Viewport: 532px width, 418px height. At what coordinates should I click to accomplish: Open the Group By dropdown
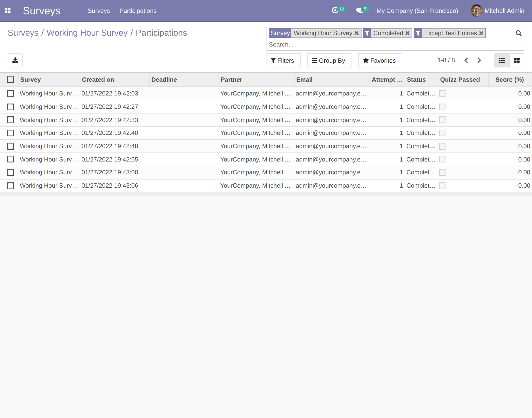[x=329, y=60]
